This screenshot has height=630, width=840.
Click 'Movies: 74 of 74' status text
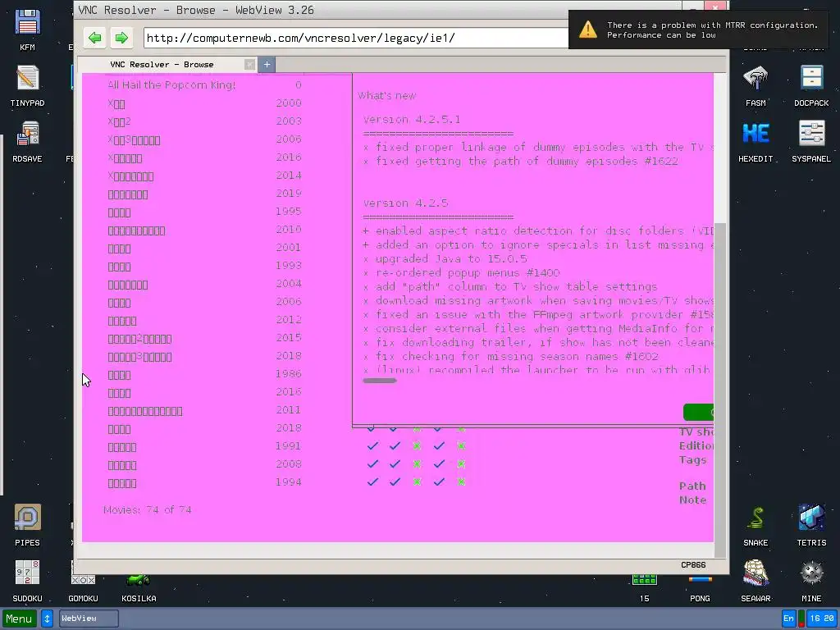[x=148, y=510]
